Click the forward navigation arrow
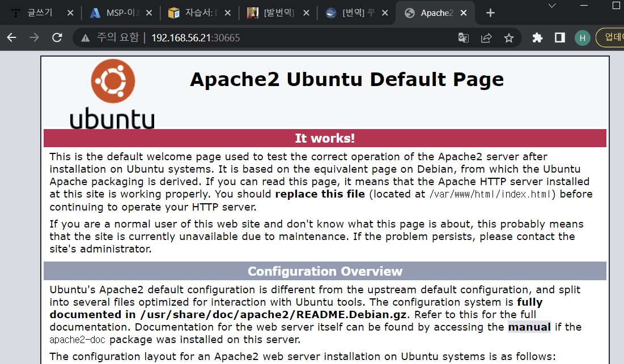The image size is (624, 364). point(35,38)
